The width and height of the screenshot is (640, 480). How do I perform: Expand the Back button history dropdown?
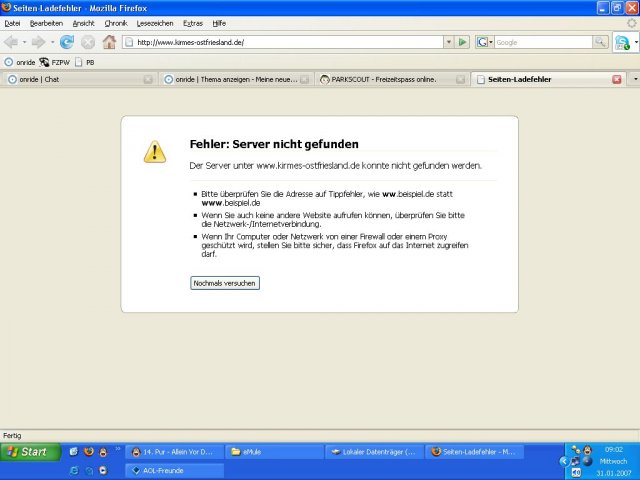[x=24, y=42]
